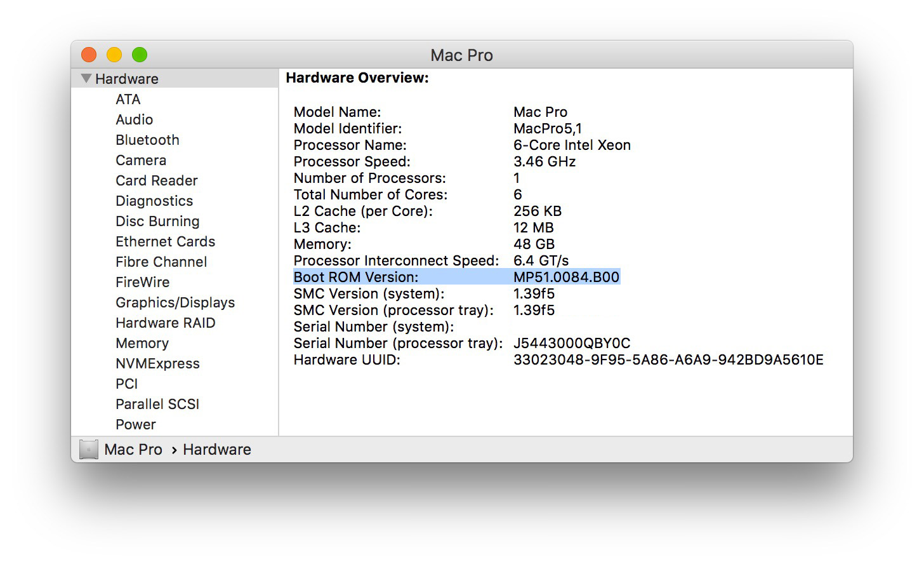
Task: Click the Hardware UUID label
Action: (347, 359)
